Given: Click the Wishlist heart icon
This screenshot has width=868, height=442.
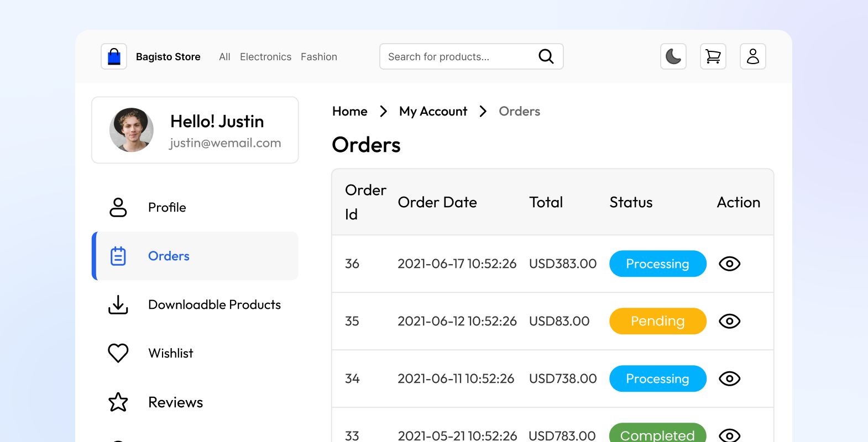Looking at the screenshot, I should pyautogui.click(x=118, y=353).
